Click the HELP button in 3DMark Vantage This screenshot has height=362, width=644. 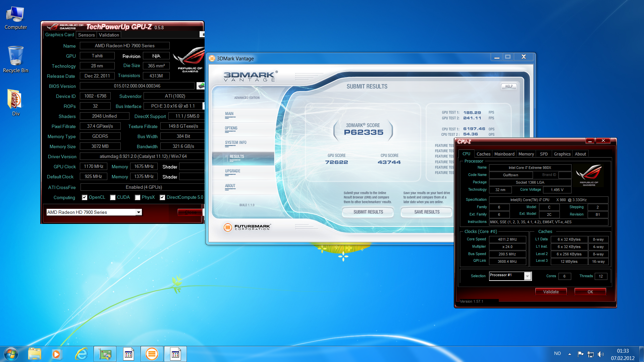509,86
